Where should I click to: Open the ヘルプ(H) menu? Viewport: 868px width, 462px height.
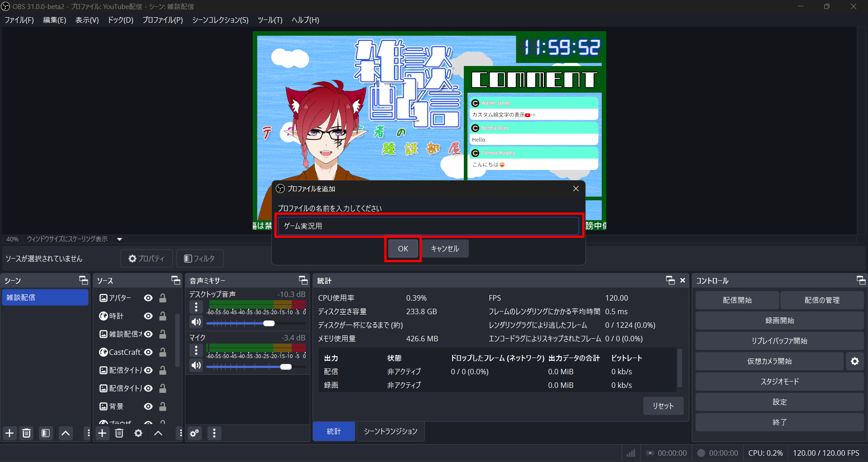tap(305, 20)
